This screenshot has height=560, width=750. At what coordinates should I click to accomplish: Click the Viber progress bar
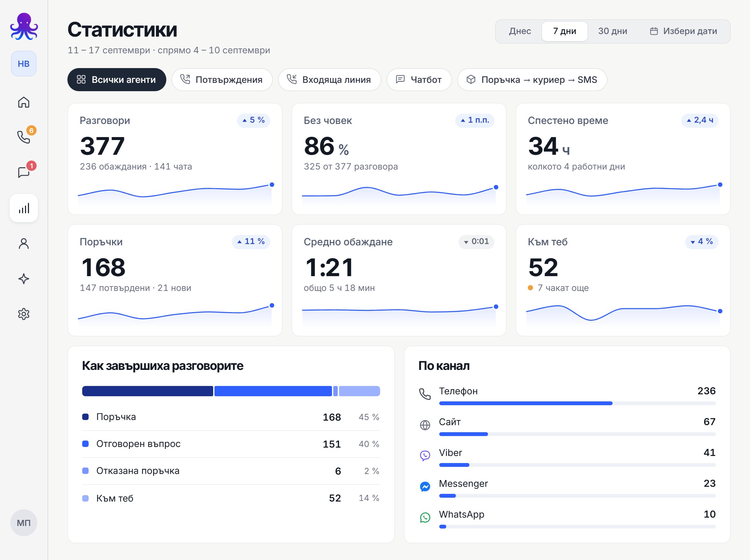[x=578, y=465]
